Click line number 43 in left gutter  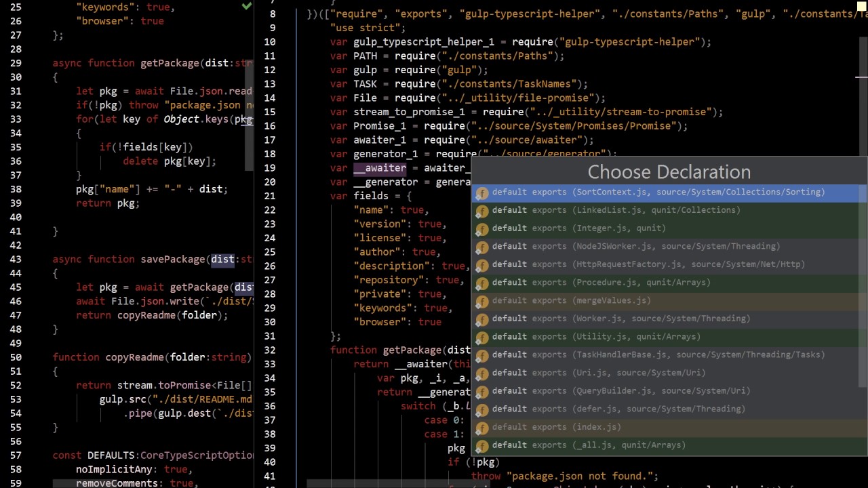tap(16, 260)
